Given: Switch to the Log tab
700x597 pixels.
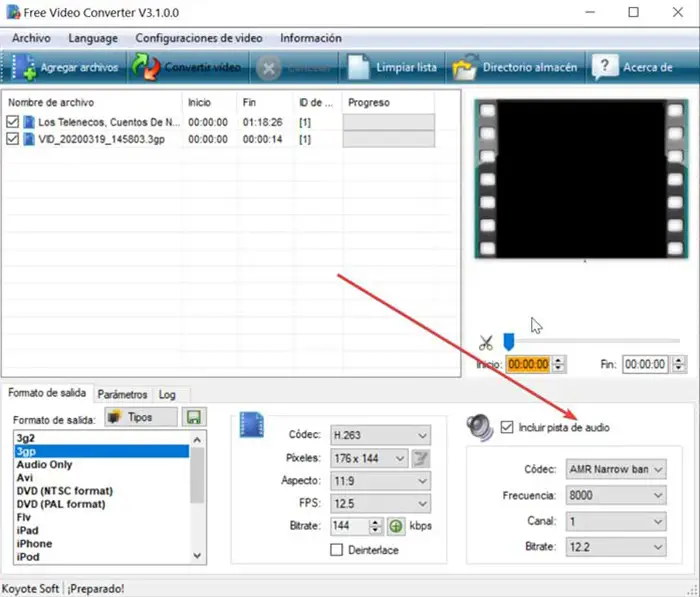Looking at the screenshot, I should (167, 395).
